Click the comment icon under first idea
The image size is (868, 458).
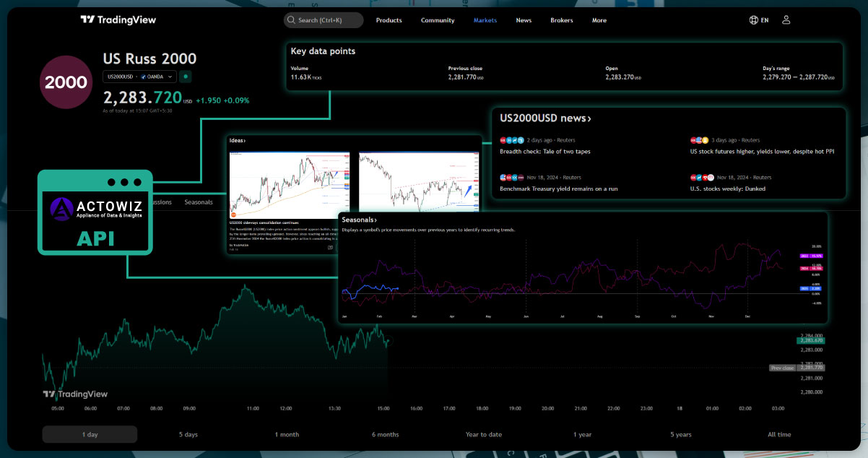click(x=330, y=247)
